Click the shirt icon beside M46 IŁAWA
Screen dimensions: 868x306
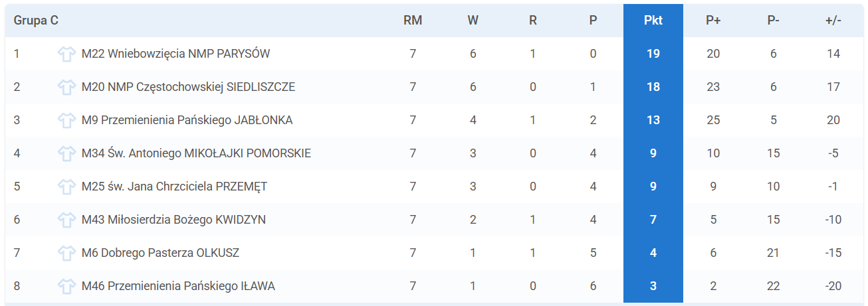coord(66,286)
